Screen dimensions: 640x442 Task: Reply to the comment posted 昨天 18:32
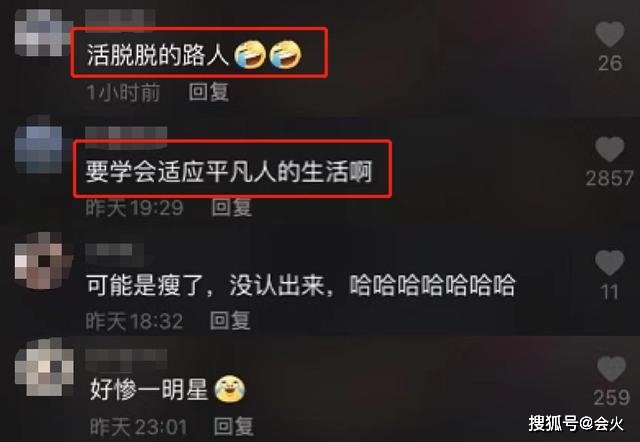point(230,320)
